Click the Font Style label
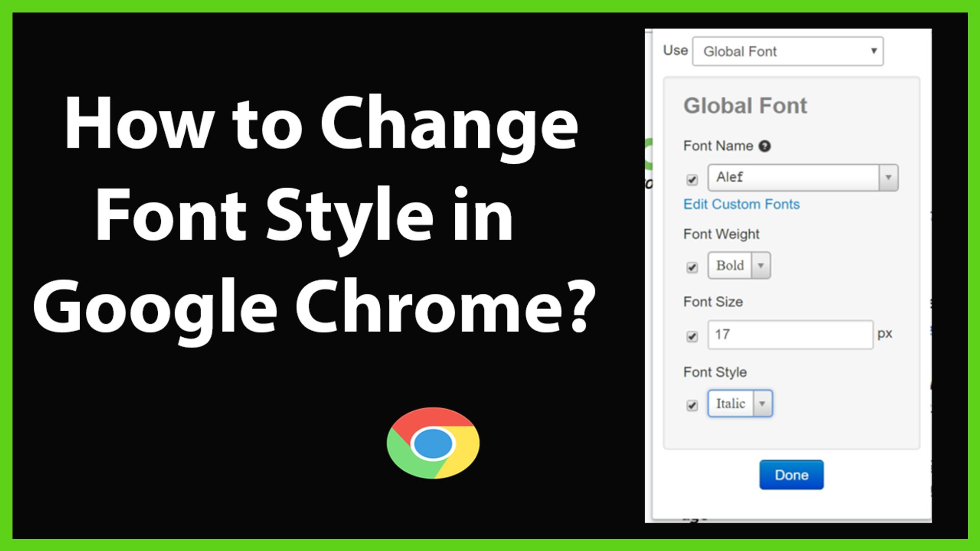The image size is (980, 551). coord(716,372)
